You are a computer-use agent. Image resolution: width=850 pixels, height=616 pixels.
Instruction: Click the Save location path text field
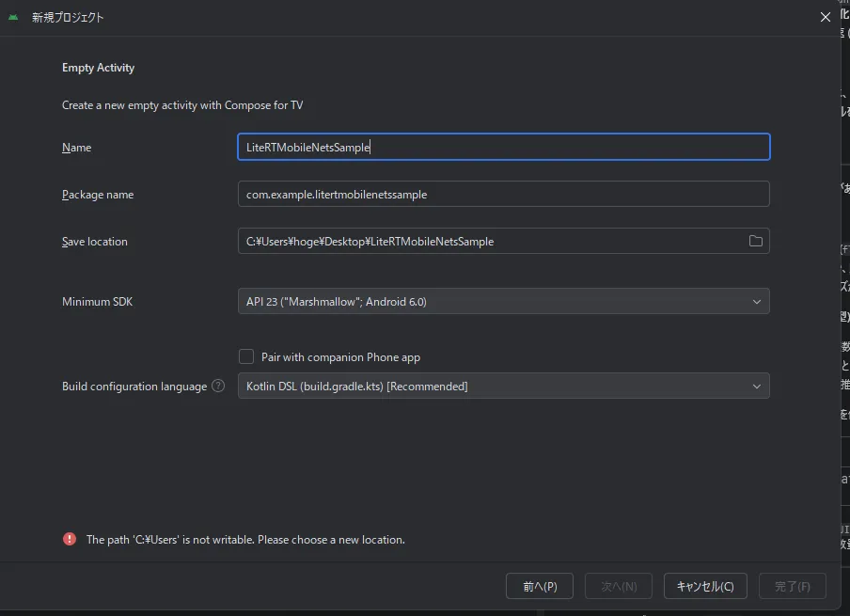pyautogui.click(x=489, y=241)
